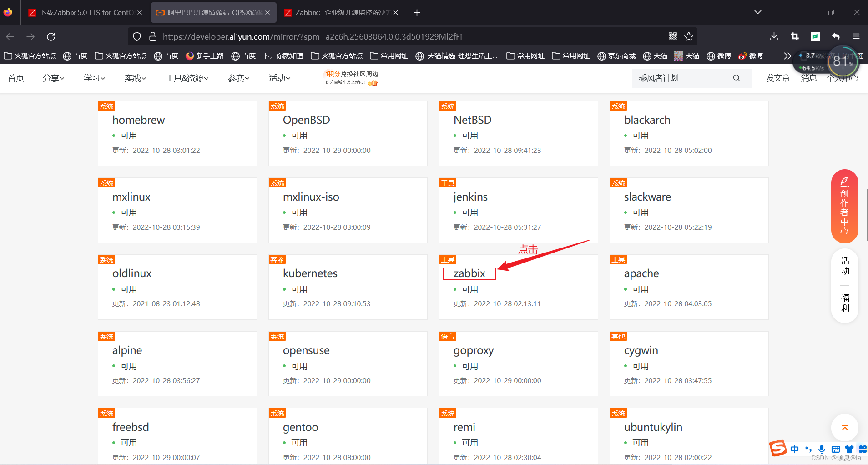Viewport: 868px width, 465px height.
Task: Open the 新手上路 bookmark
Action: [x=205, y=56]
